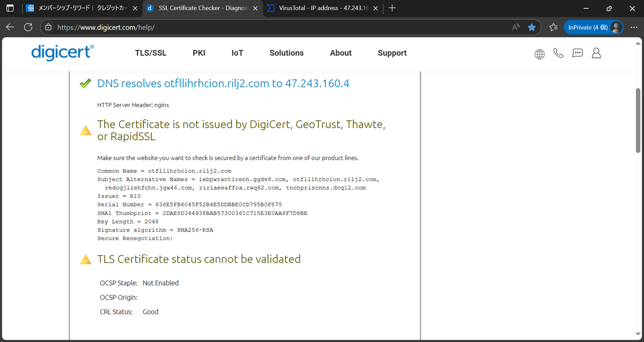Click warning triangle beside TLS Certificate status heading

pyautogui.click(x=85, y=259)
